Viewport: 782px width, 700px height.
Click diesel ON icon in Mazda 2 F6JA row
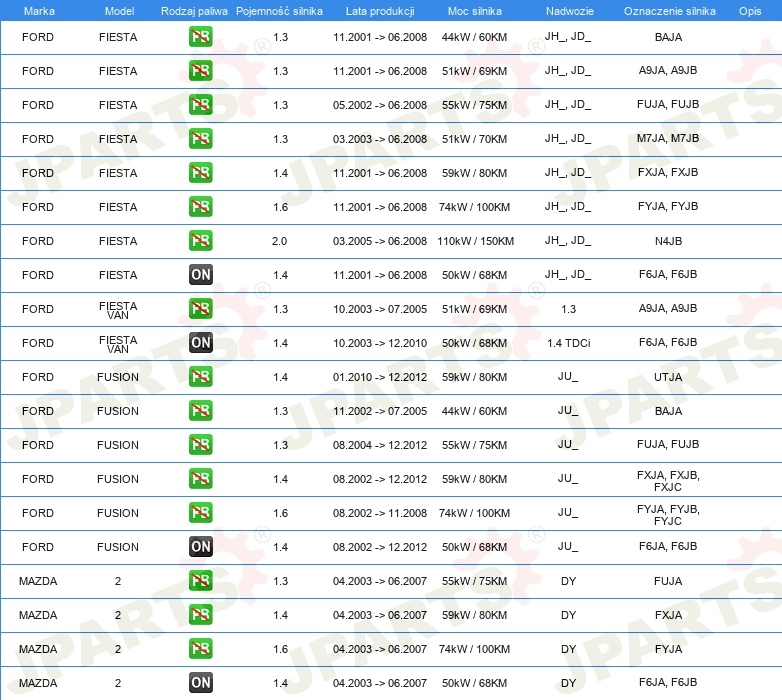(x=200, y=683)
